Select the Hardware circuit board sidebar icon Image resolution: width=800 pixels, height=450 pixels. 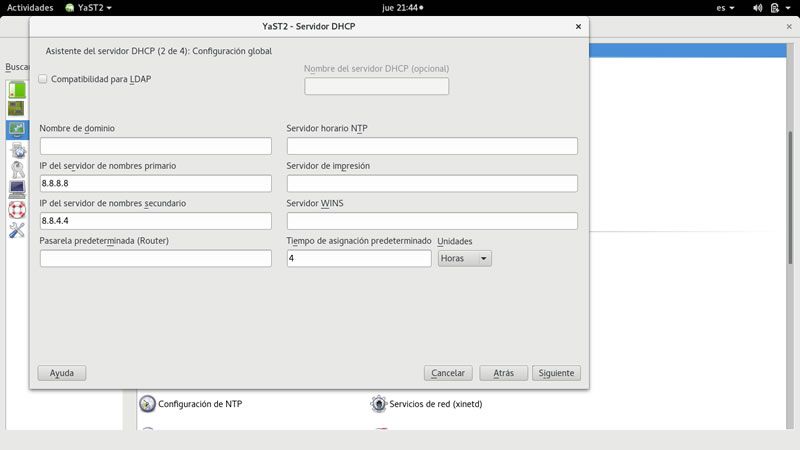point(17,108)
